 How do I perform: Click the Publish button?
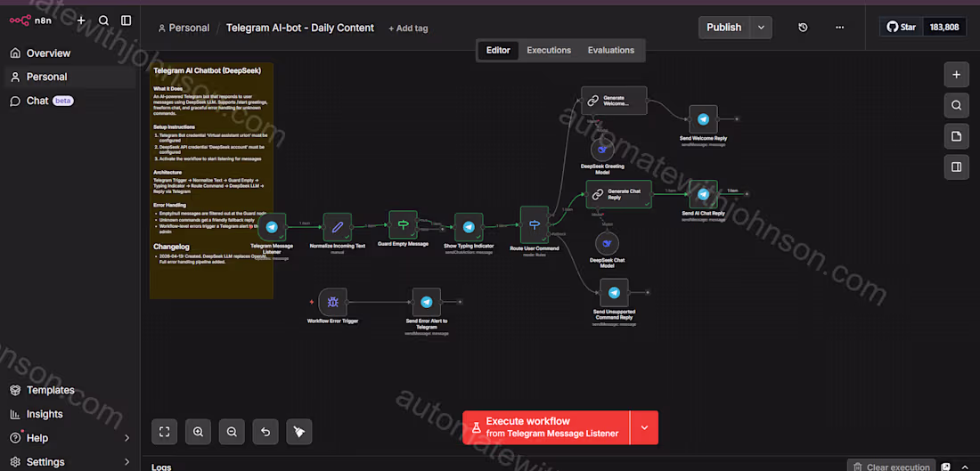tap(723, 28)
